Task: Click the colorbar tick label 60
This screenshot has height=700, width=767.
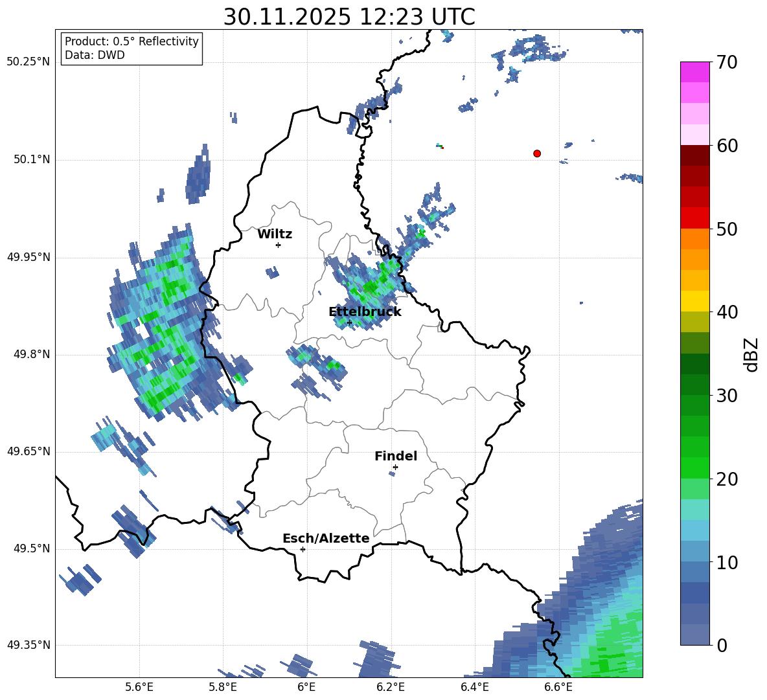Action: coord(727,146)
